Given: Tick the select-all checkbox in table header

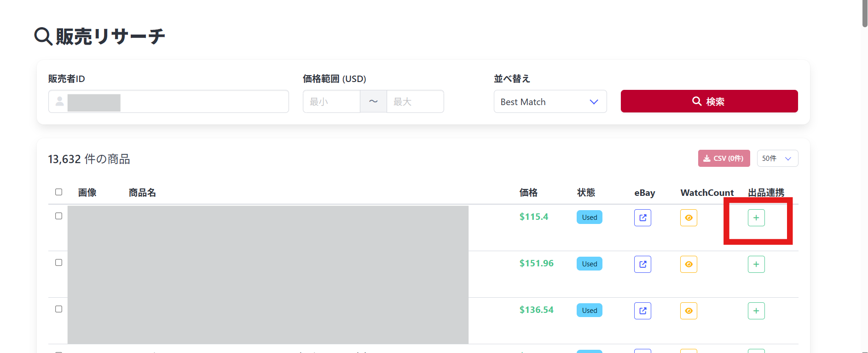Looking at the screenshot, I should 58,192.
